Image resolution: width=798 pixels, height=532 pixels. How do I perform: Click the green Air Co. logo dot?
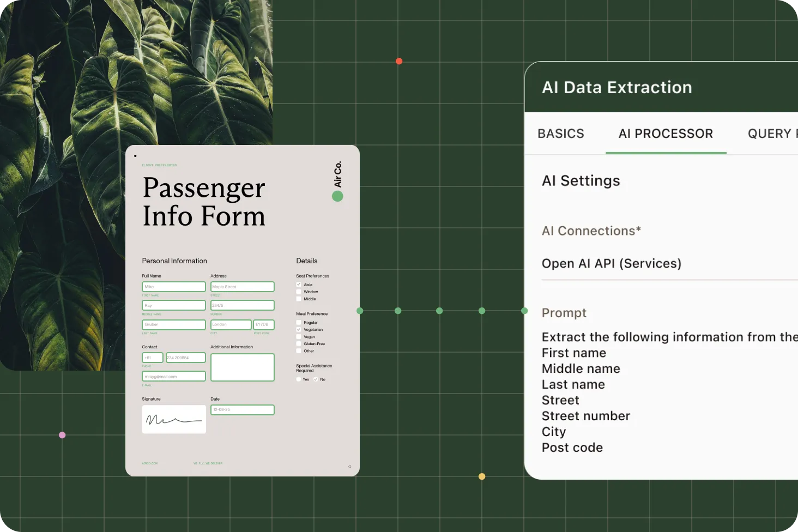337,196
